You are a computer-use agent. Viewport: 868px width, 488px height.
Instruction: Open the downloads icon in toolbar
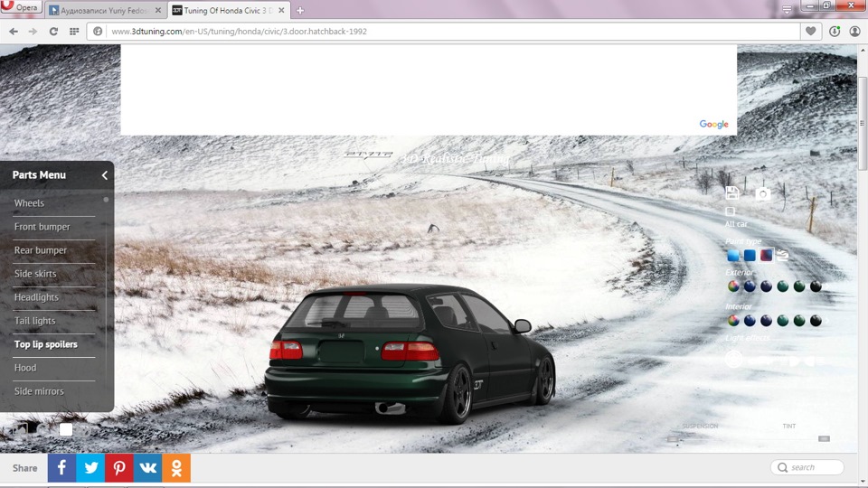point(835,31)
